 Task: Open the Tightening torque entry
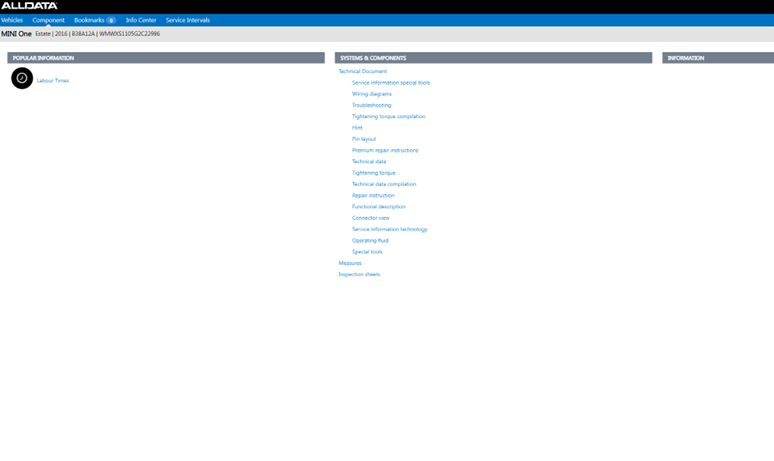tap(373, 173)
